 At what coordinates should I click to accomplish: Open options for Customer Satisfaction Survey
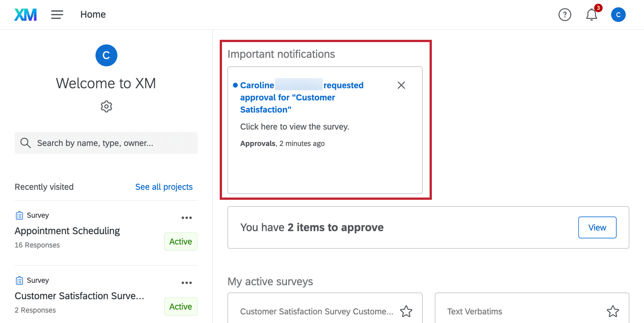tap(186, 283)
